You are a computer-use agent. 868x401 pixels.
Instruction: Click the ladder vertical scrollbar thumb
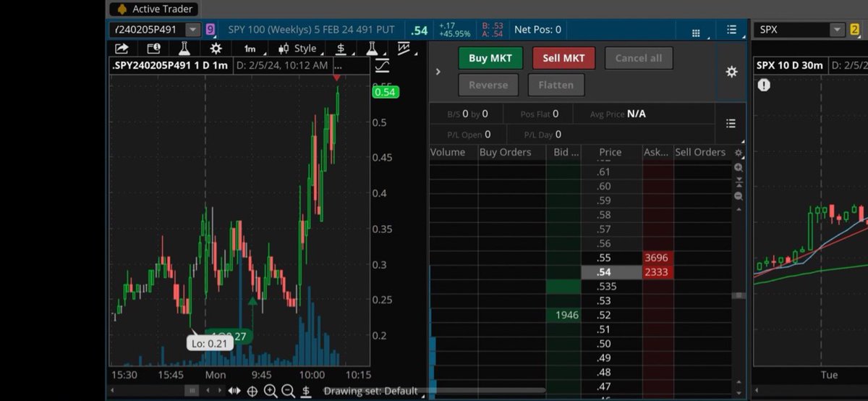click(739, 295)
